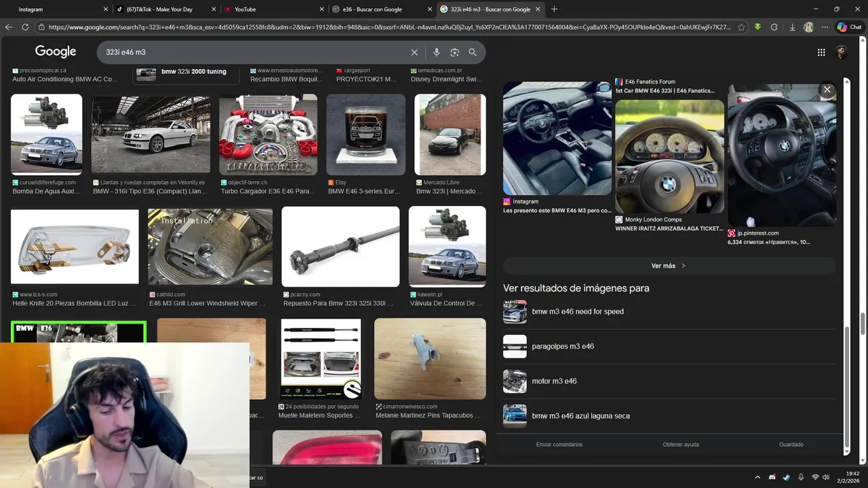The width and height of the screenshot is (868, 488).
Task: Open the Turbo Cargador E36 E46 kit image
Action: [268, 134]
